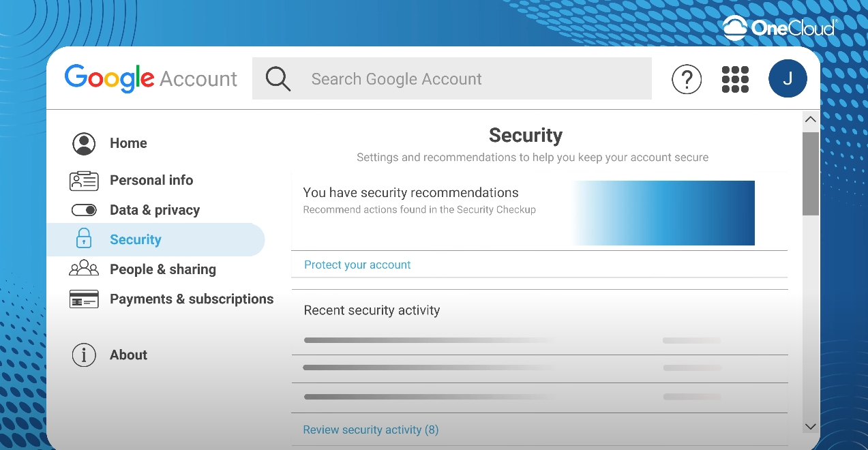Click the People & sharing group icon
The image size is (868, 450).
tap(84, 268)
